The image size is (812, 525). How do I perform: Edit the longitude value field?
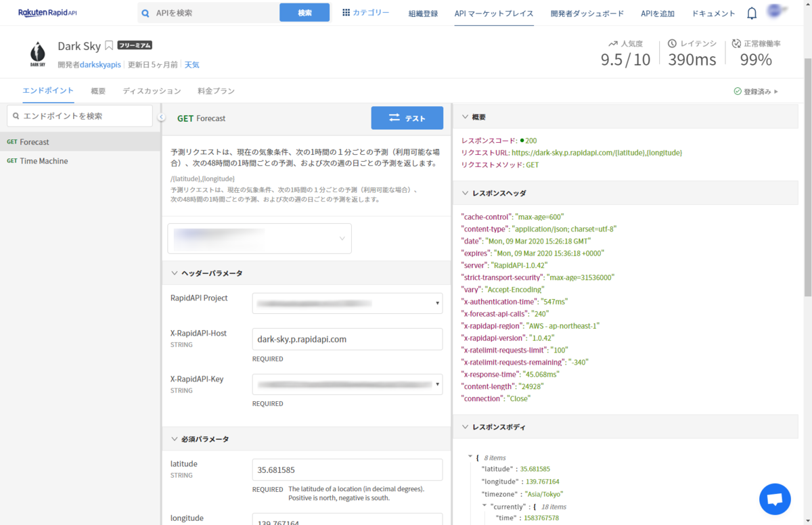[347, 519]
